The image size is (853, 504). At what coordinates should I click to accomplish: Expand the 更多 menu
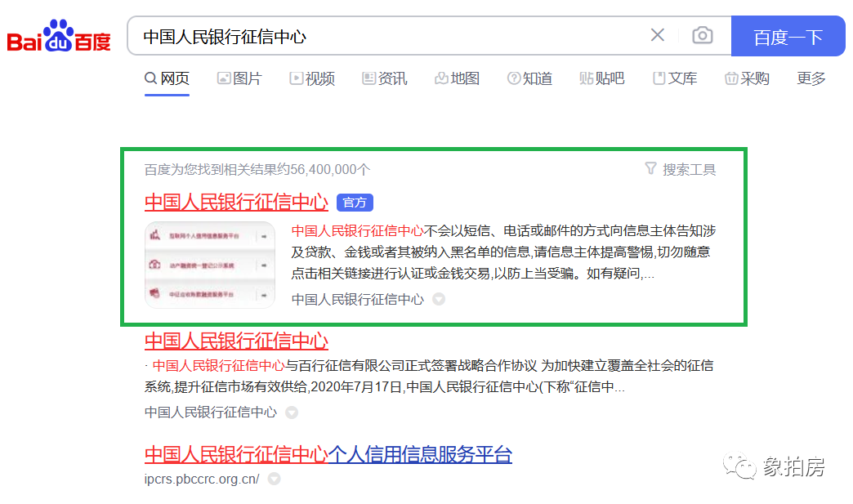[811, 79]
